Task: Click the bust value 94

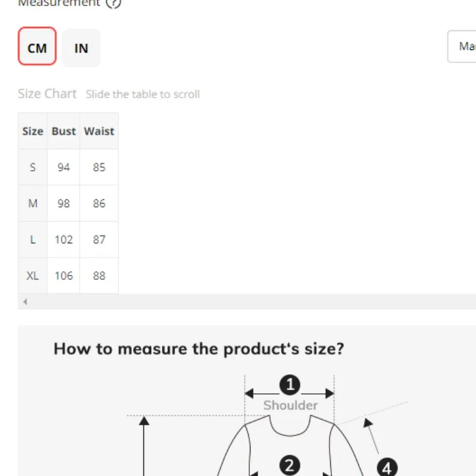Action: click(64, 167)
